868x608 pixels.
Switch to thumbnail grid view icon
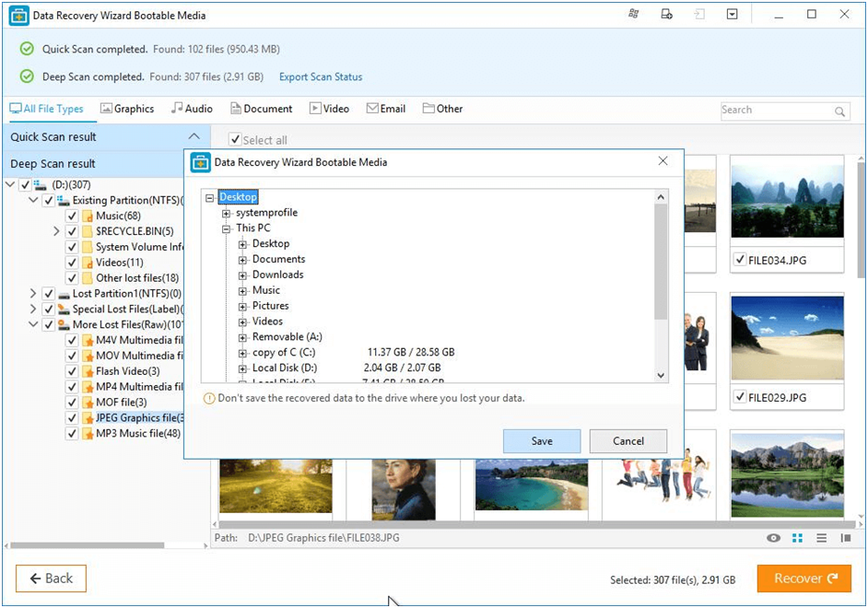[797, 538]
